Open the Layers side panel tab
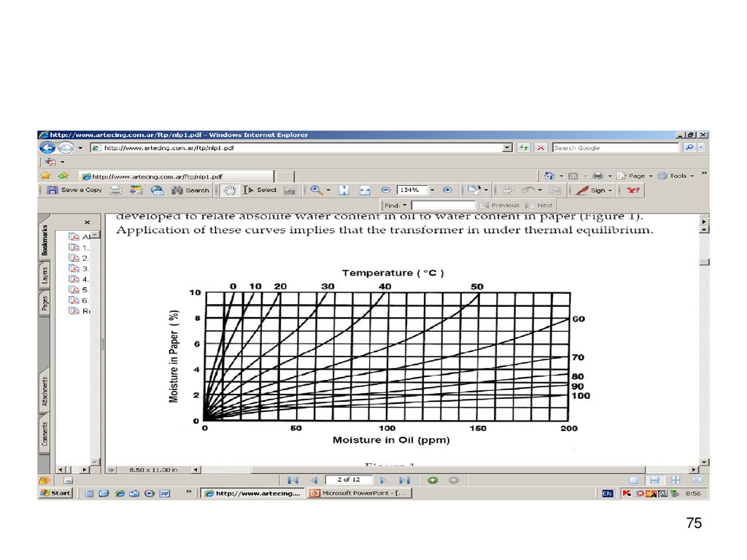747x560 pixels. coord(44,275)
